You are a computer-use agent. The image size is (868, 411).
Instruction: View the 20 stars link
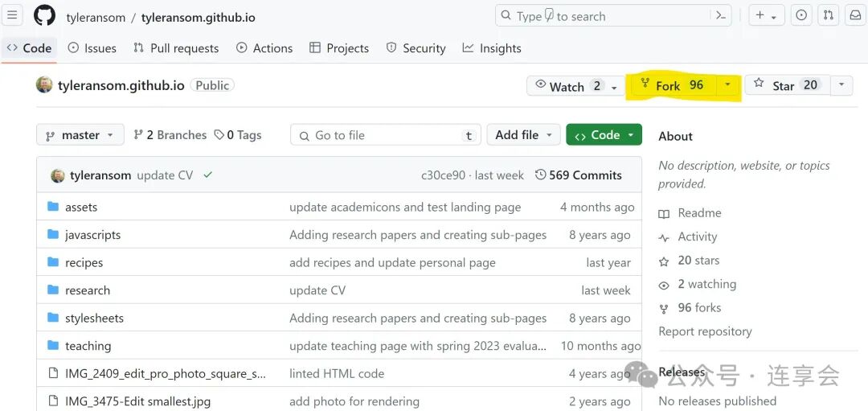689,261
